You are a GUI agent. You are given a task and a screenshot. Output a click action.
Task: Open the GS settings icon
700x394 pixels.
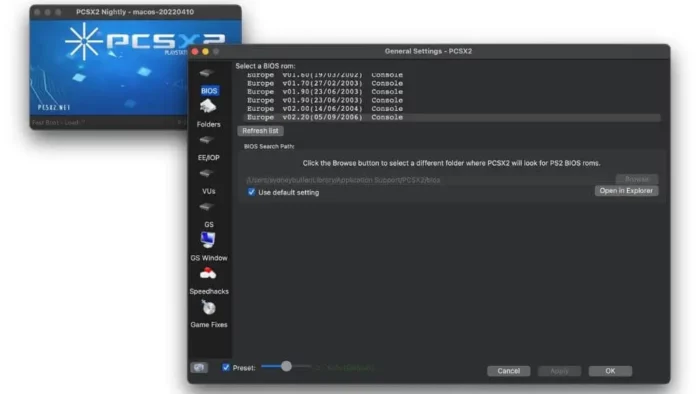[x=206, y=207]
